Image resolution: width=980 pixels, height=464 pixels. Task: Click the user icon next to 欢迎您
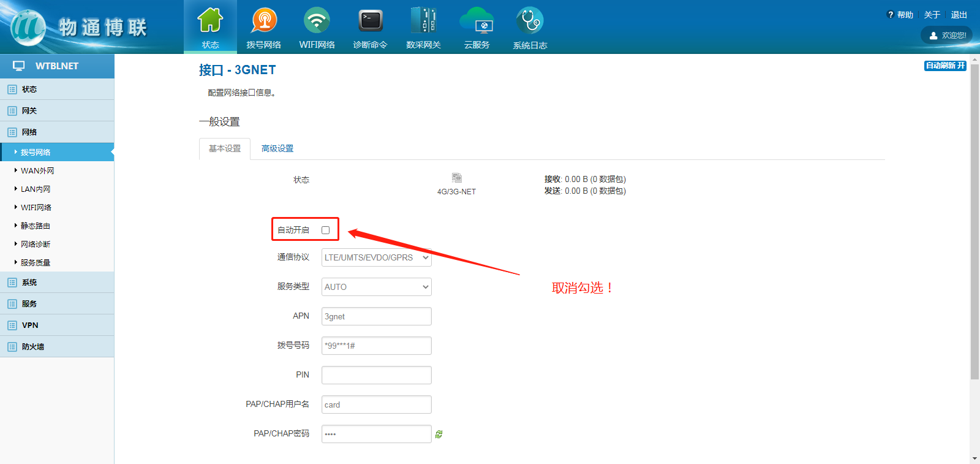coord(933,36)
